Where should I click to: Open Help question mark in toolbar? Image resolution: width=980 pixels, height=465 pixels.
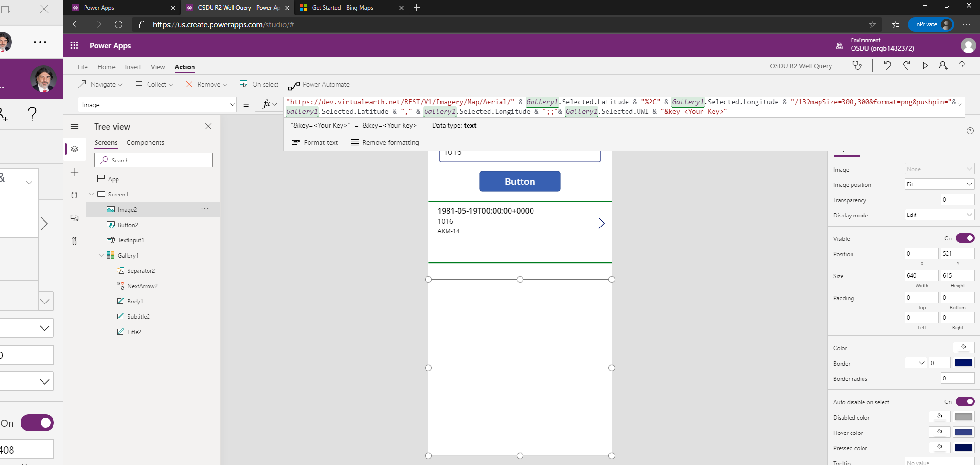coord(962,65)
